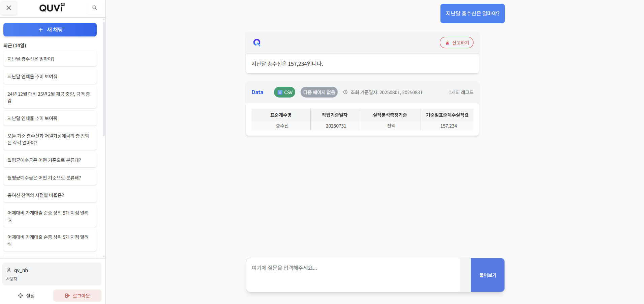
Task: Click the clock icon beside the query date
Action: pyautogui.click(x=345, y=92)
